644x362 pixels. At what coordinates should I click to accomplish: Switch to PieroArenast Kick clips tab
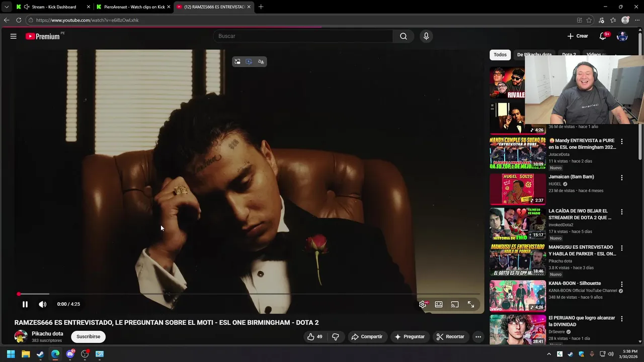point(133,7)
